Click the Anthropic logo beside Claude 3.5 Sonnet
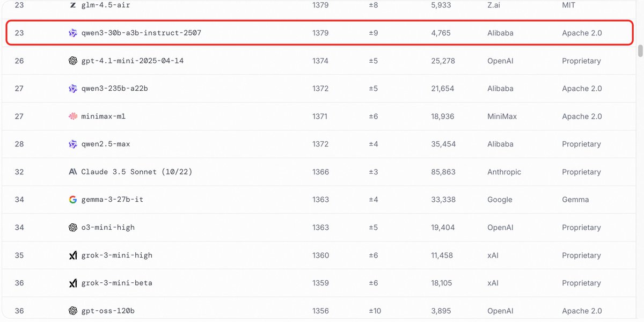The width and height of the screenshot is (644, 322). tap(73, 172)
